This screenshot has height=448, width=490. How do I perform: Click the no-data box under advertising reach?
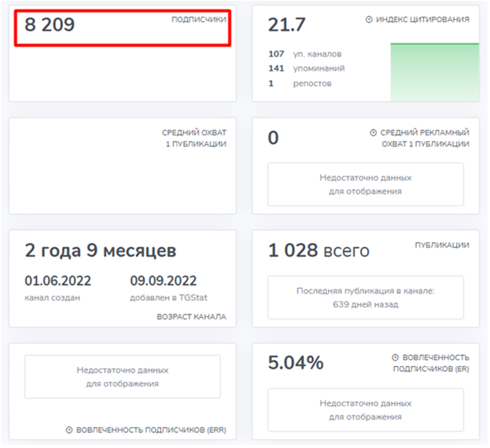point(365,184)
